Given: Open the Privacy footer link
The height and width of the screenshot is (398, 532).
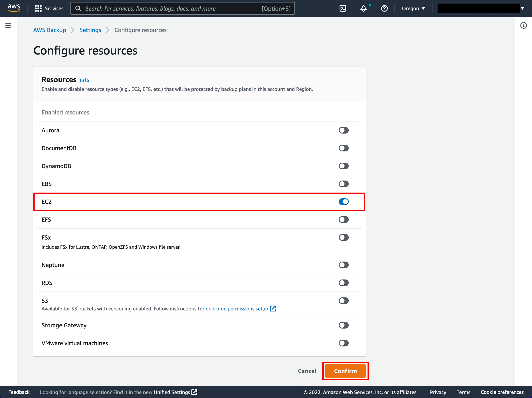Looking at the screenshot, I should [x=438, y=392].
